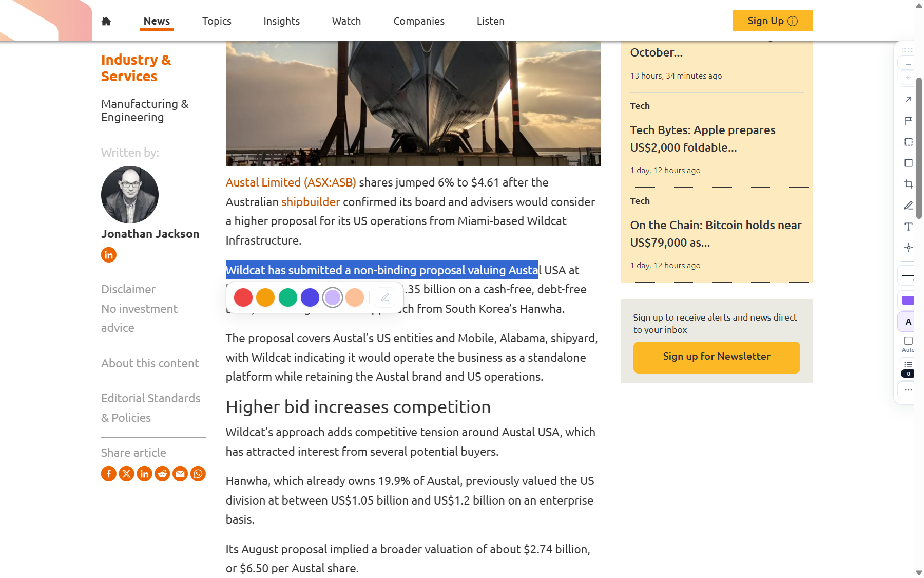Toggle the Auto checkbox in toolbar

pyautogui.click(x=908, y=341)
